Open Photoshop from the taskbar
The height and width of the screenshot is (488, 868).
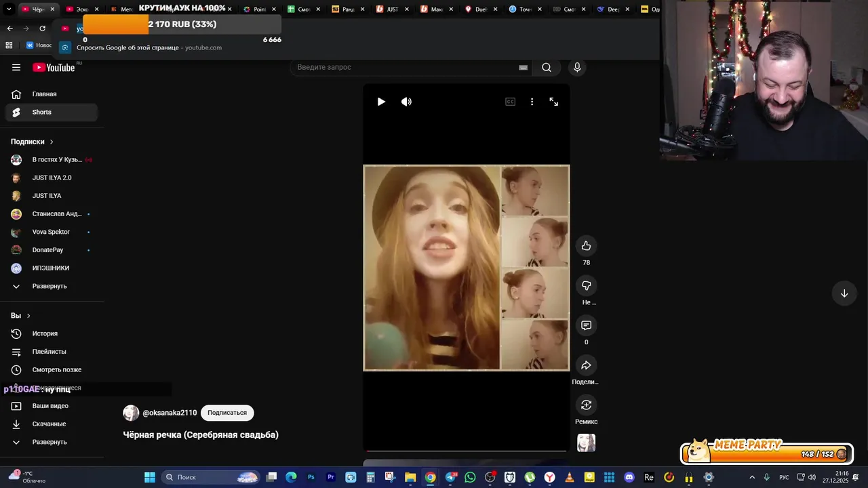(311, 477)
